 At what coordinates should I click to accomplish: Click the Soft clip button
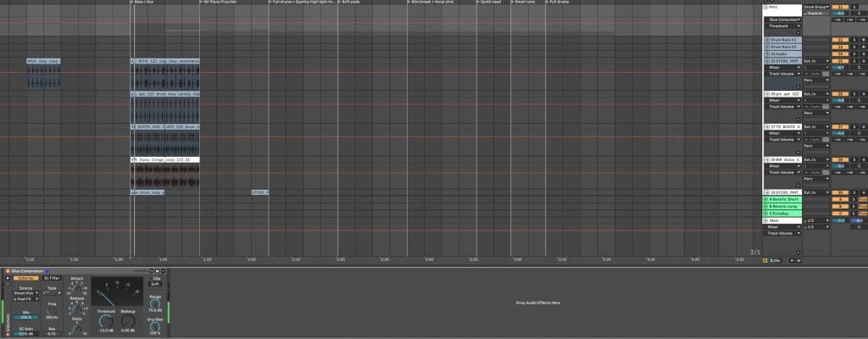pos(156,284)
